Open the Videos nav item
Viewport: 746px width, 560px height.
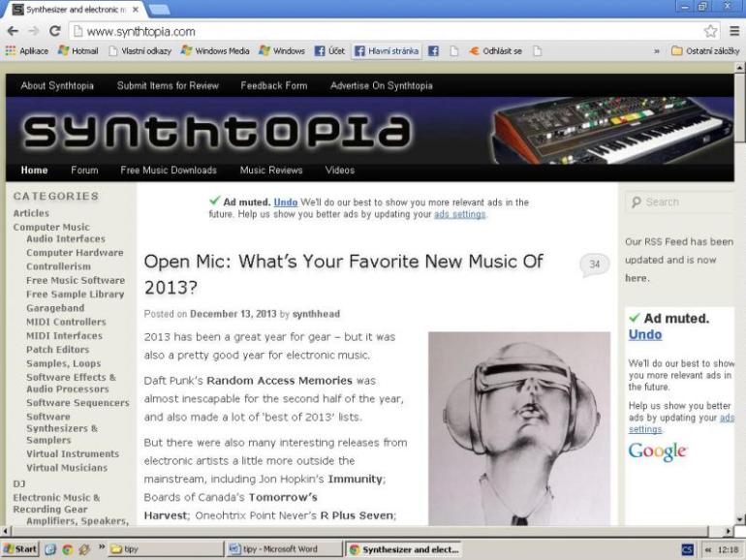tap(340, 171)
